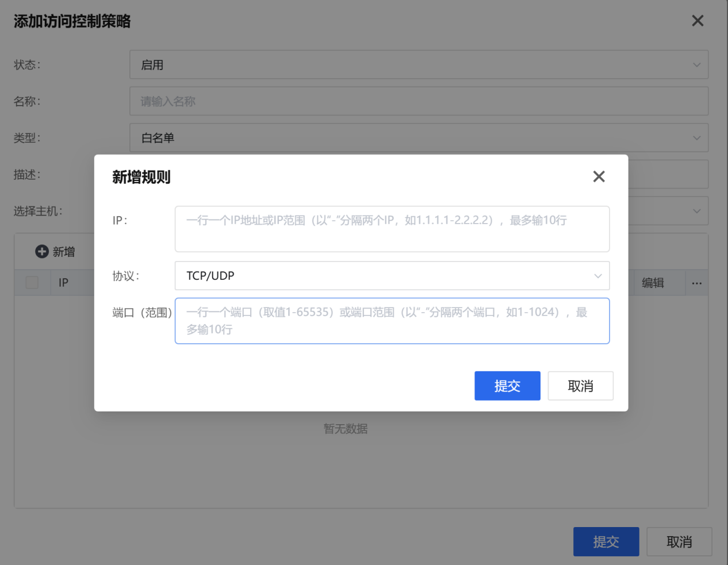Viewport: 728px width, 565px height.
Task: Click the 编辑 column header
Action: click(653, 283)
